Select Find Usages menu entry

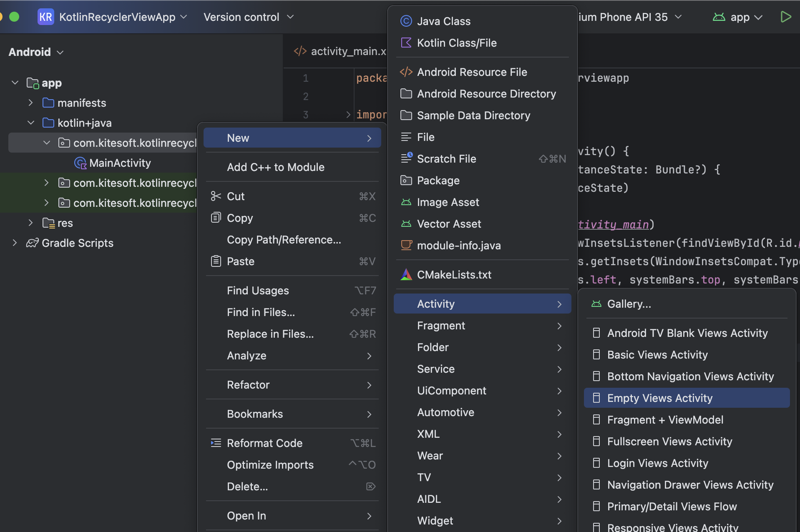pos(292,291)
